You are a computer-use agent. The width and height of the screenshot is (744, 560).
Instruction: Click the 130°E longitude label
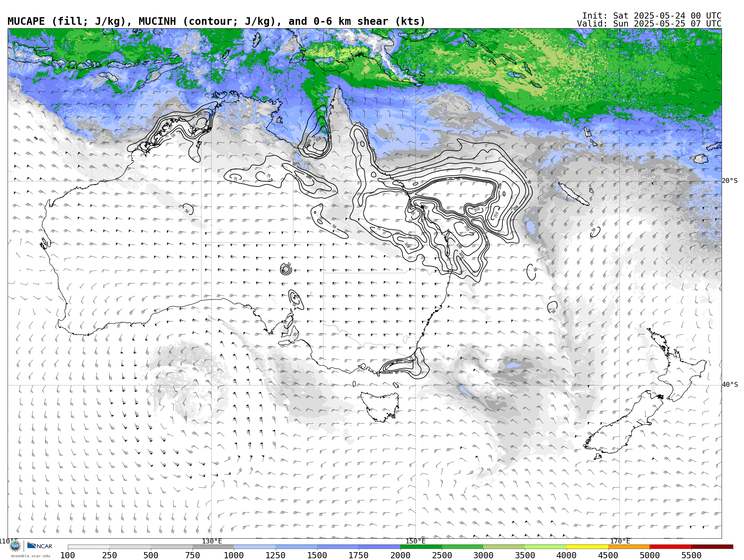pos(212,541)
